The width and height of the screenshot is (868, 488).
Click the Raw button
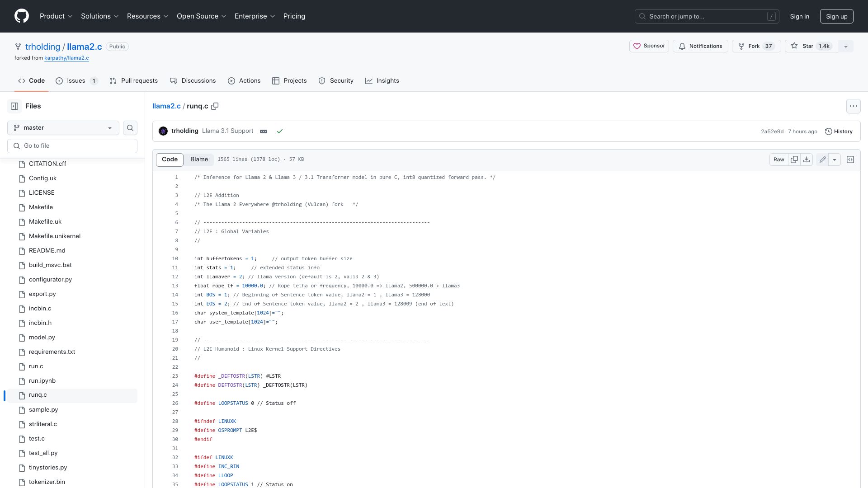tap(778, 160)
